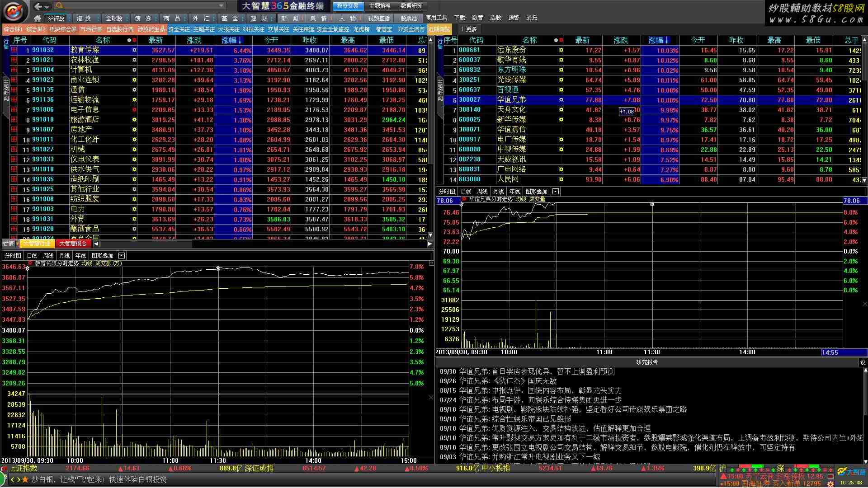This screenshot has width=868, height=488.
Task: Click the gear icon in bottom-right corner
Action: click(830, 484)
